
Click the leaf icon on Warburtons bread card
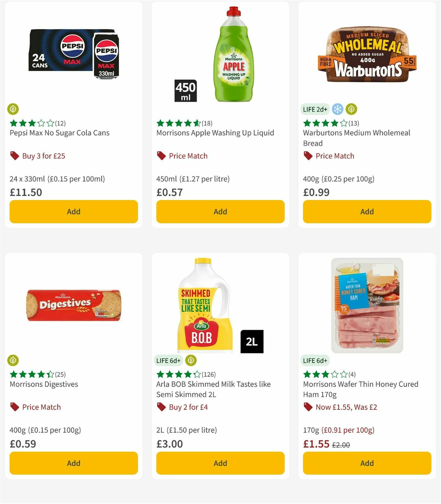tap(352, 109)
